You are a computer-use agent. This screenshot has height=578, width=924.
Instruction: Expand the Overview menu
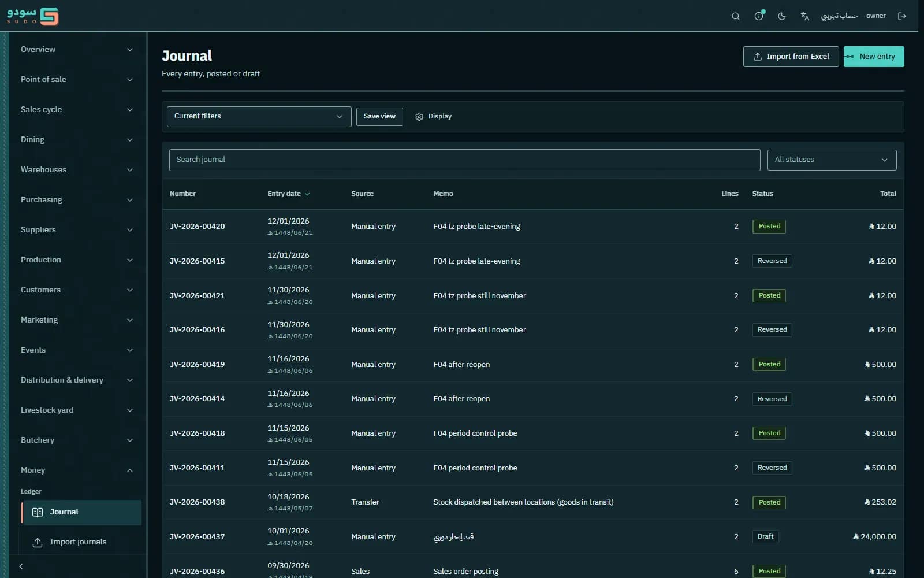pyautogui.click(x=76, y=50)
